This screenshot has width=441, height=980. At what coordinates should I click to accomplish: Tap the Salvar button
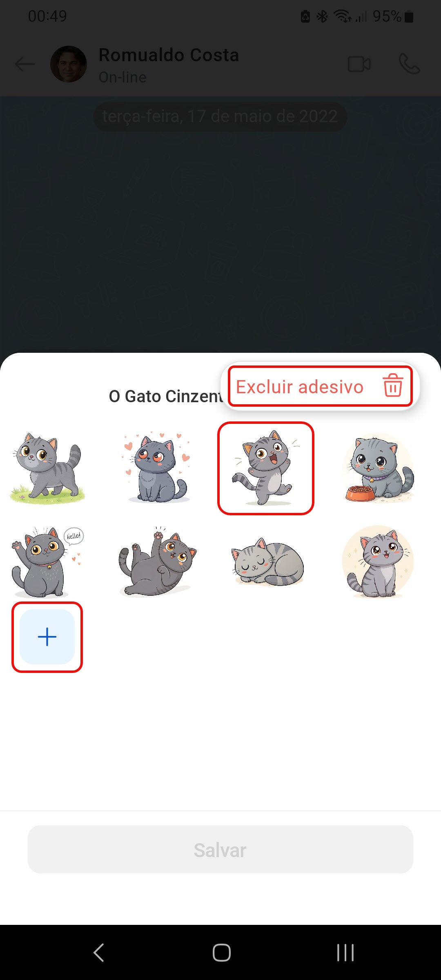point(220,850)
